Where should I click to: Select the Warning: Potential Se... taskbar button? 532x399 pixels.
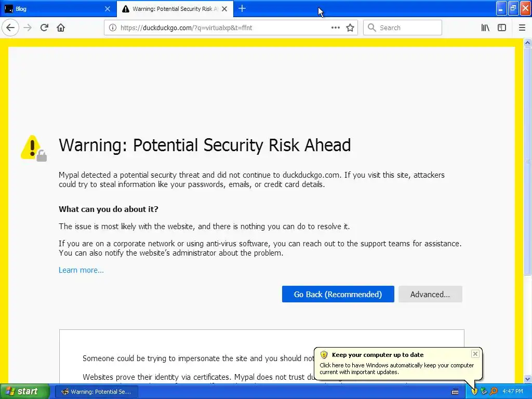pyautogui.click(x=96, y=392)
